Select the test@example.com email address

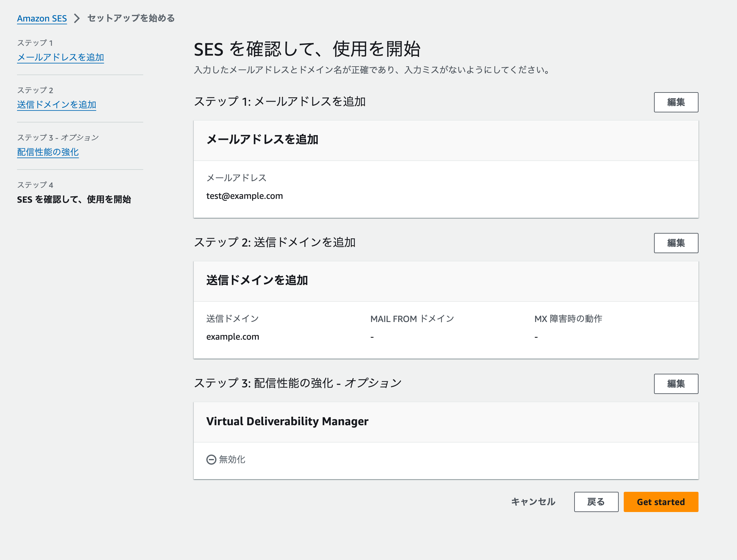pyautogui.click(x=245, y=196)
